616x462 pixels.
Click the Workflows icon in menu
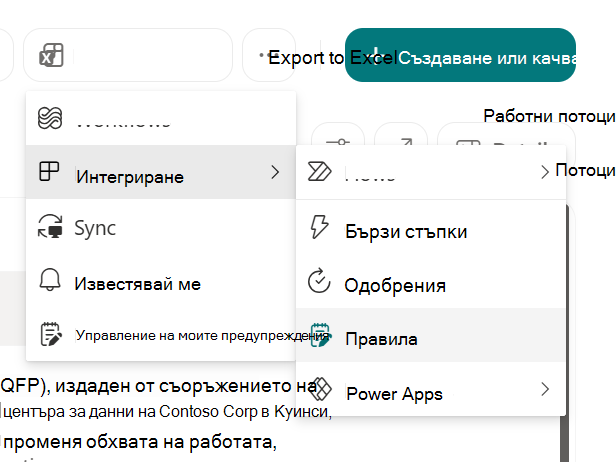pyautogui.click(x=50, y=118)
